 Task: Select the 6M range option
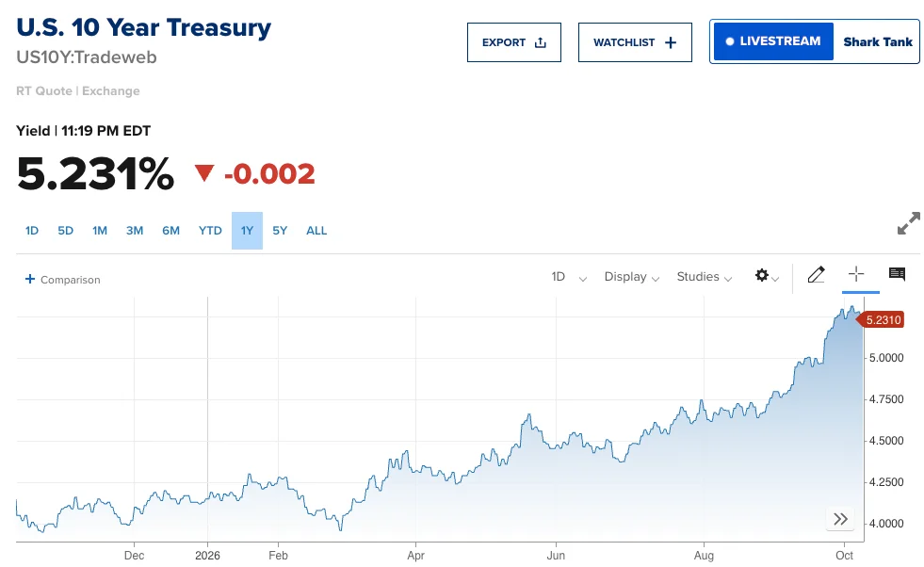(170, 231)
